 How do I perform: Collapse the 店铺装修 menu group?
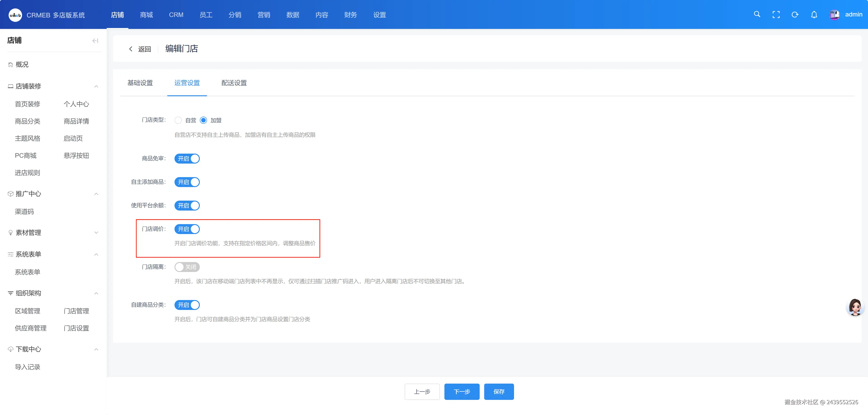click(96, 86)
